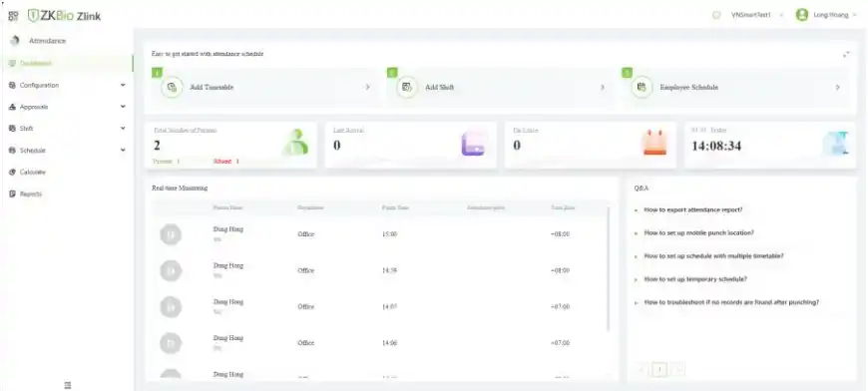Viewport: 868px width, 391px height.
Task: Click the Configuration sidebar icon
Action: point(12,85)
